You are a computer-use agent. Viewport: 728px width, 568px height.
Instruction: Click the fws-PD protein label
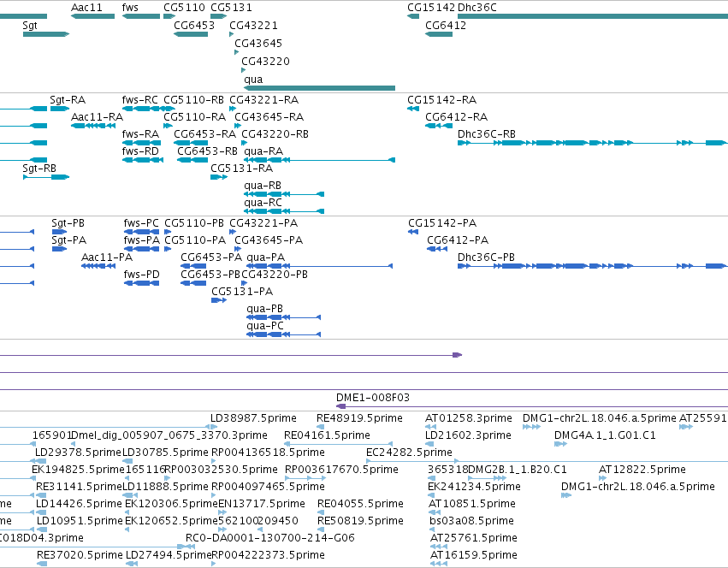(142, 275)
